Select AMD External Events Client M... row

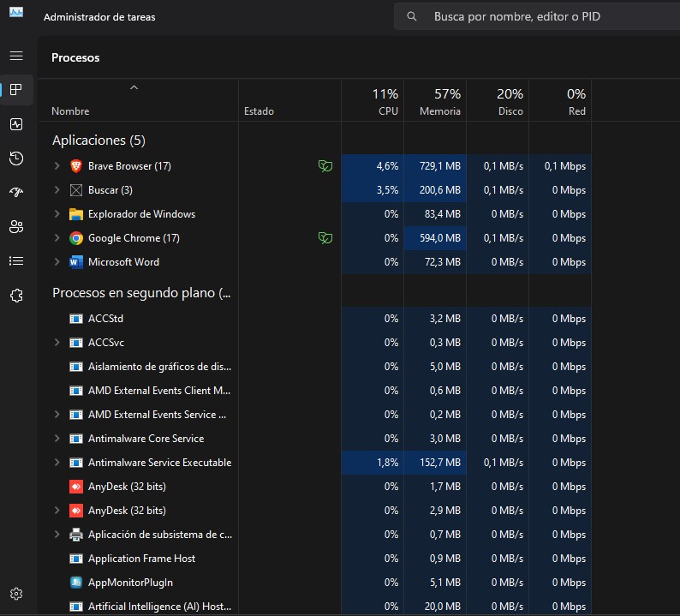pos(315,391)
